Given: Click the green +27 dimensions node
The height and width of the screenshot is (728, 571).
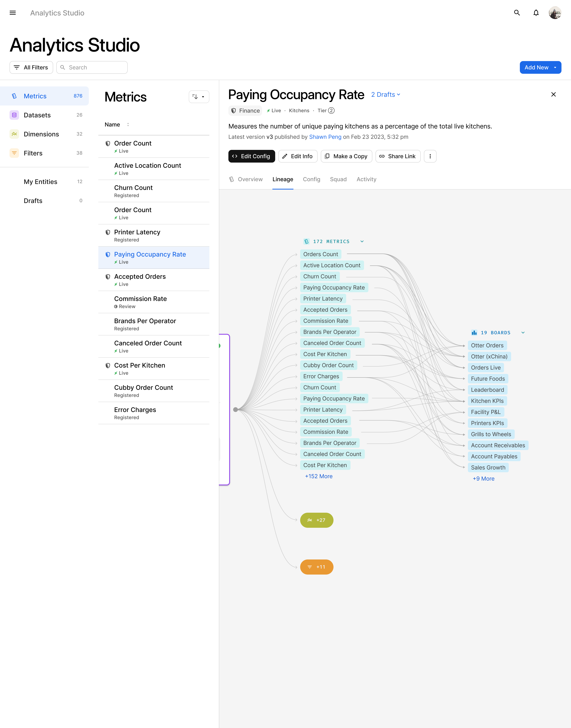Looking at the screenshot, I should [317, 520].
